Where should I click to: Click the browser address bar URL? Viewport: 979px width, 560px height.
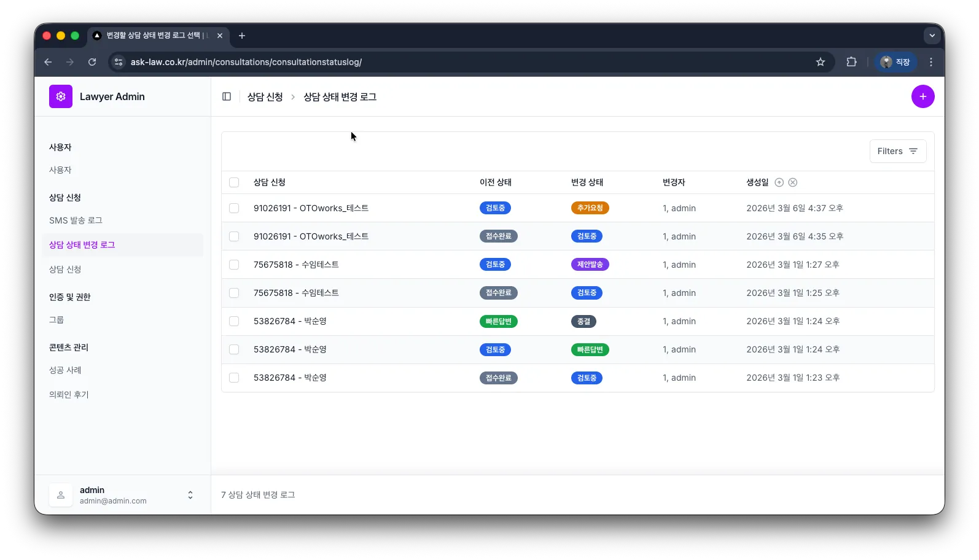coord(246,62)
